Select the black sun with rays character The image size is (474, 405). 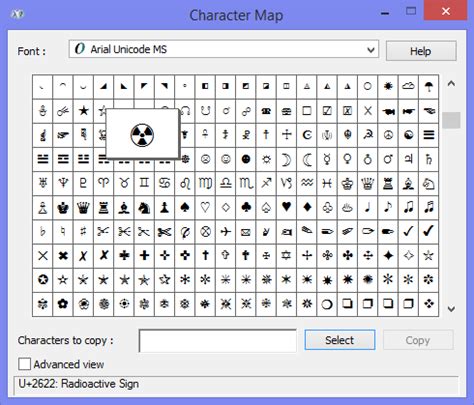pos(388,87)
